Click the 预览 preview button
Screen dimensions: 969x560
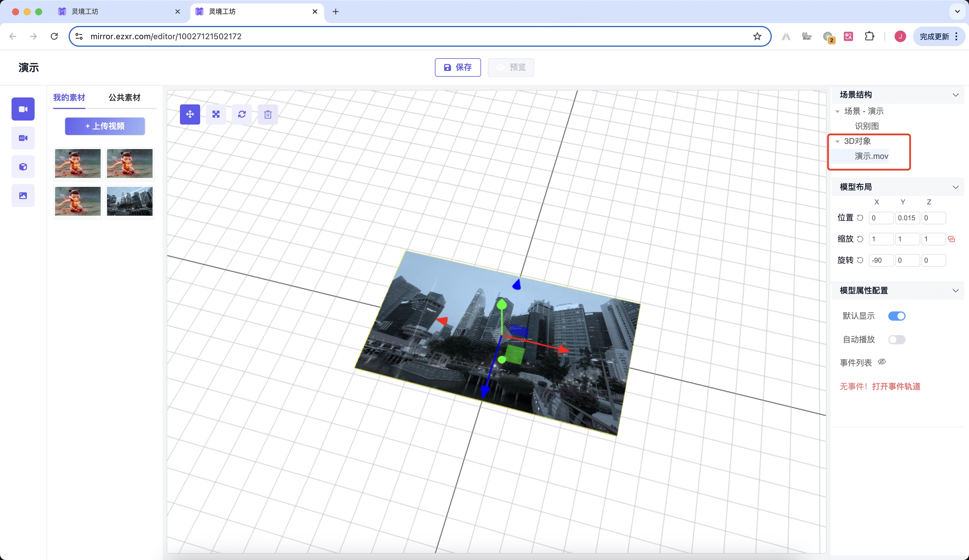511,67
